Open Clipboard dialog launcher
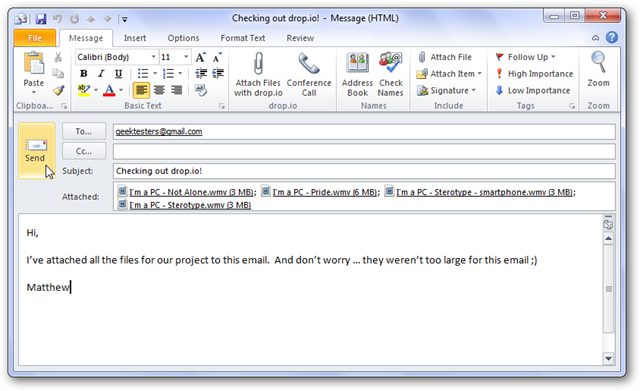640x391 pixels. point(64,106)
